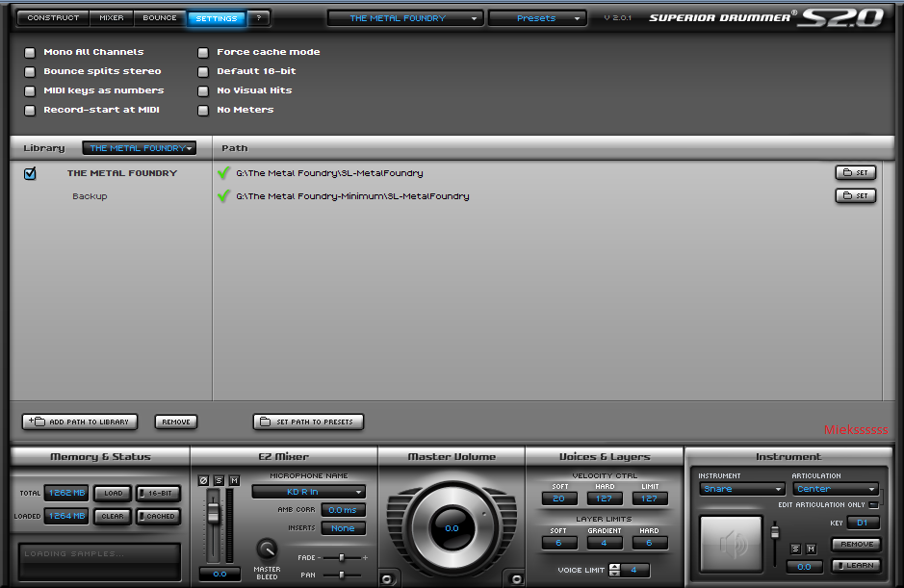Click REMOVE in the Instrument panel
The width and height of the screenshot is (904, 588).
[x=856, y=544]
